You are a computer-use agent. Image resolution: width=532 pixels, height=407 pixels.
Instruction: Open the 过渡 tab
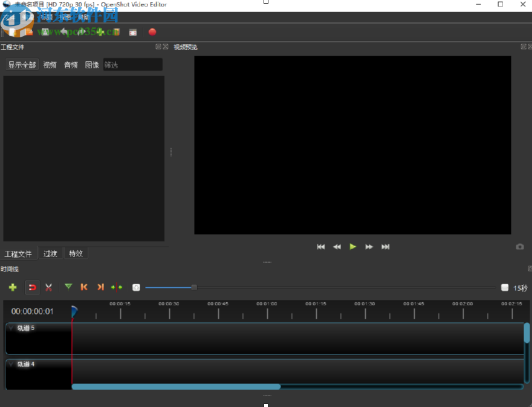(x=50, y=253)
